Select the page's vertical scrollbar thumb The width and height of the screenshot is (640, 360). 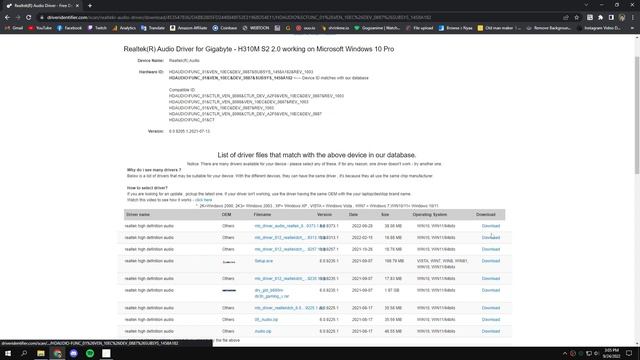point(637,116)
